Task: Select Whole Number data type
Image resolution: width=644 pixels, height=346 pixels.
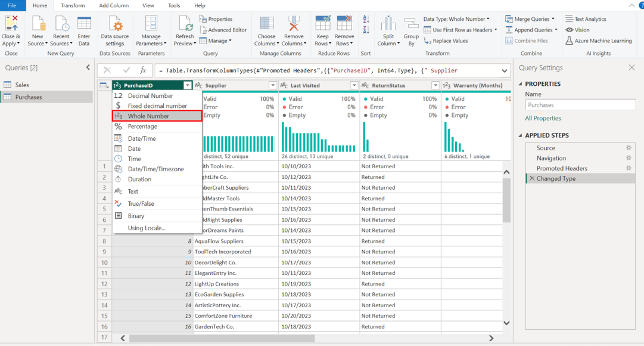Action: [x=148, y=116]
